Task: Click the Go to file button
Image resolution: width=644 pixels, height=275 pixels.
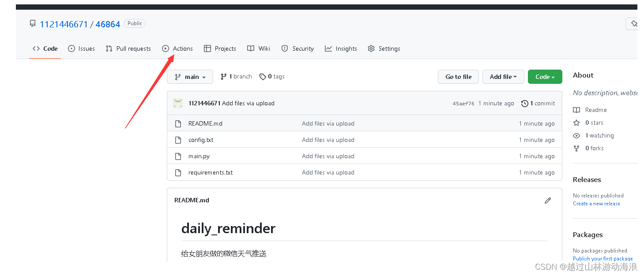Action: pos(459,77)
